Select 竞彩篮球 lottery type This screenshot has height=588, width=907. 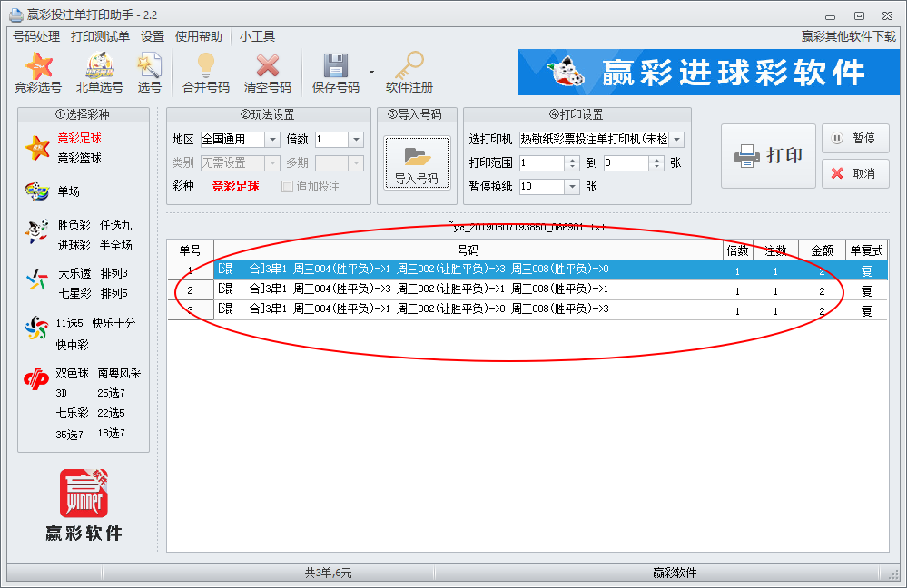click(x=79, y=158)
